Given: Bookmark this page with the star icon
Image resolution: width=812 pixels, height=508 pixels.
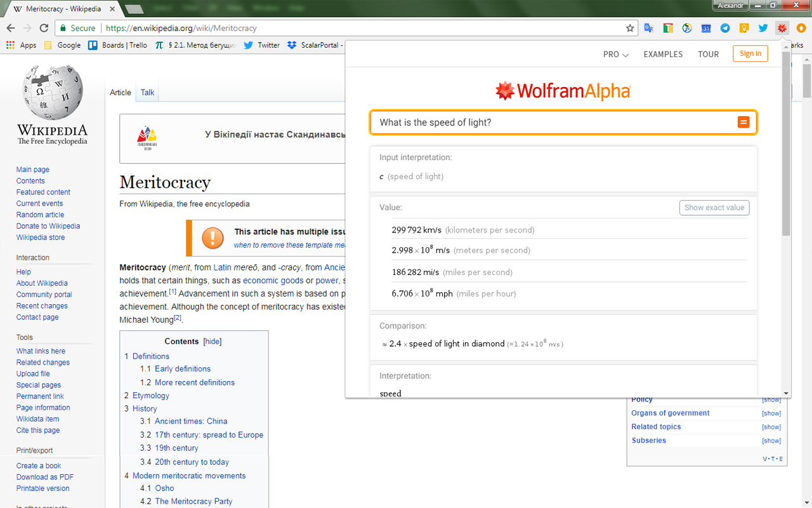Looking at the screenshot, I should 630,28.
